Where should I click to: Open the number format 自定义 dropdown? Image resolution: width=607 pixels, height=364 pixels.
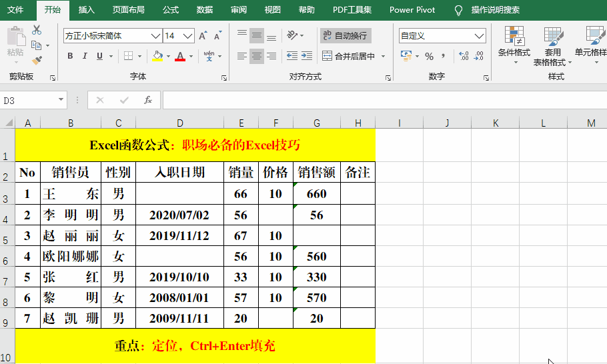(x=479, y=36)
